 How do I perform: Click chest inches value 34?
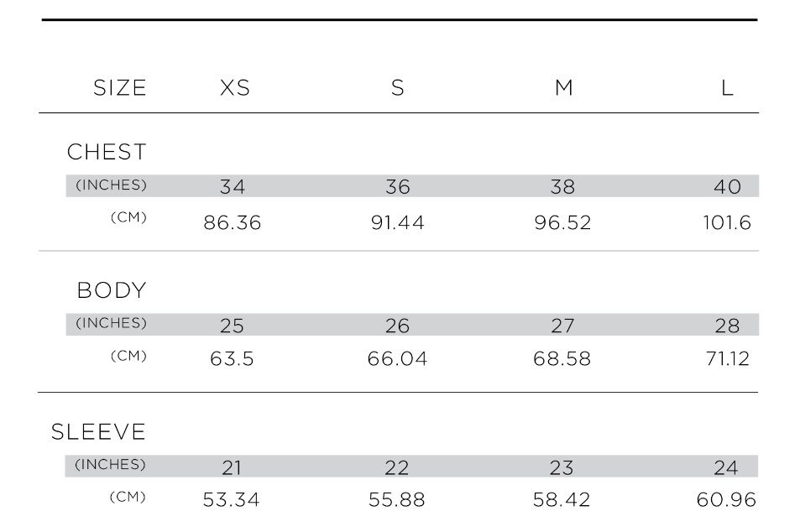coord(233,186)
